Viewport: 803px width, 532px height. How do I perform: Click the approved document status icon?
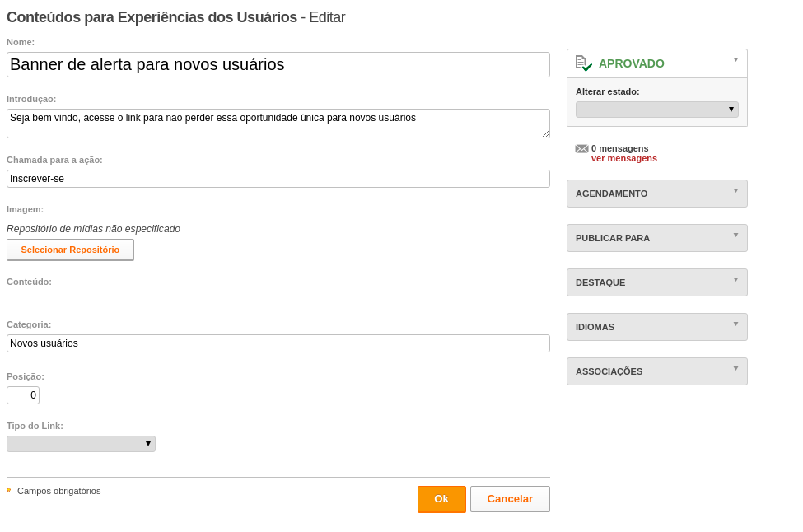tap(584, 63)
